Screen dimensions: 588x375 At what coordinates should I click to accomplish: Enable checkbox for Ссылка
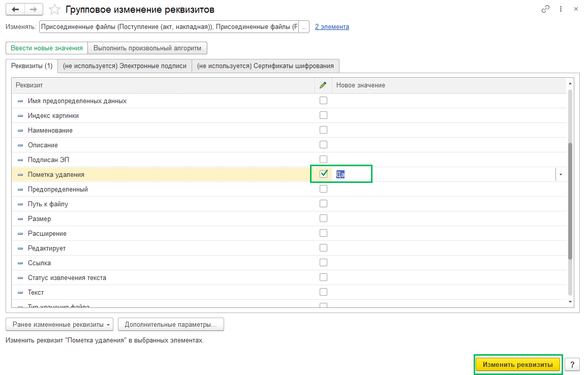[323, 263]
